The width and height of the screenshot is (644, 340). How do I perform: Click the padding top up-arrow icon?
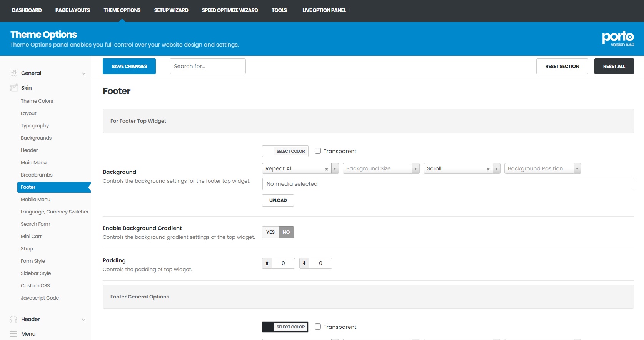tap(267, 263)
